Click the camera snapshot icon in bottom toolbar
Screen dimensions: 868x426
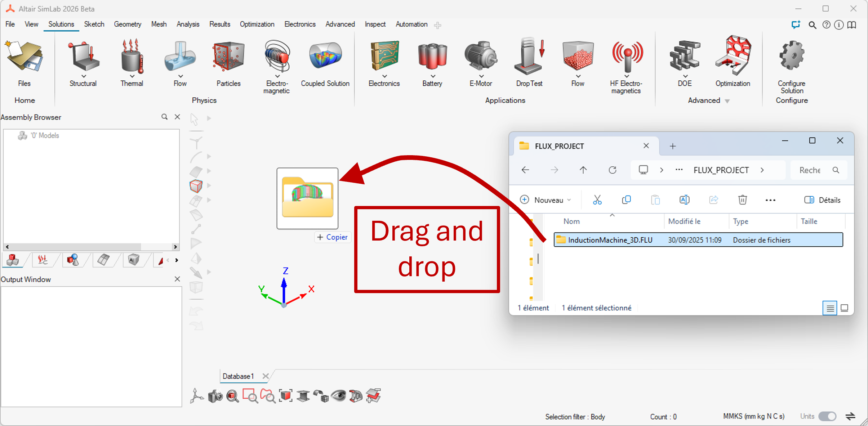[215, 396]
